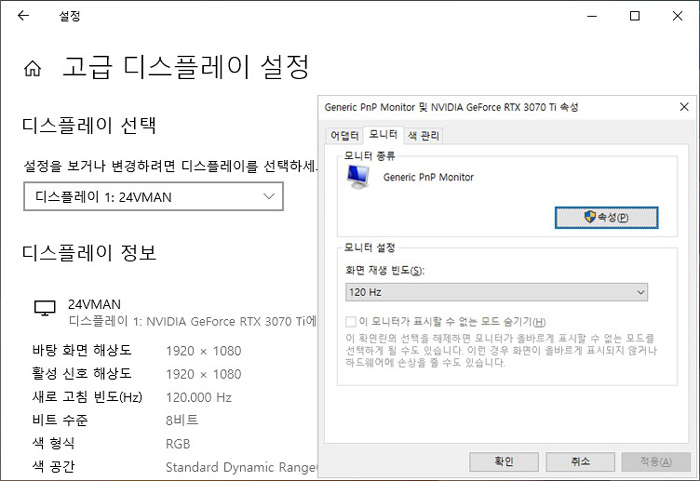Cancel the dialog with 취소
700x481 pixels.
coord(580,461)
